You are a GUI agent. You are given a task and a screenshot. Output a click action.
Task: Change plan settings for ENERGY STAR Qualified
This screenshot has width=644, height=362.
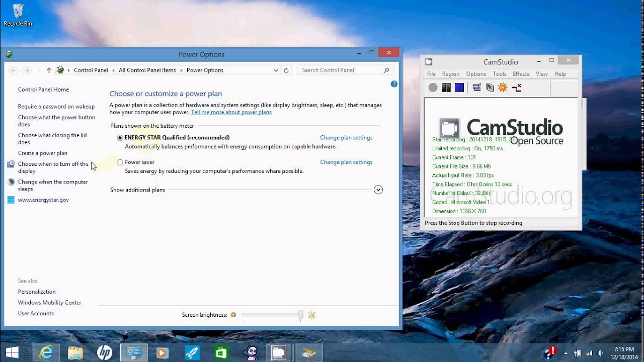coord(346,138)
